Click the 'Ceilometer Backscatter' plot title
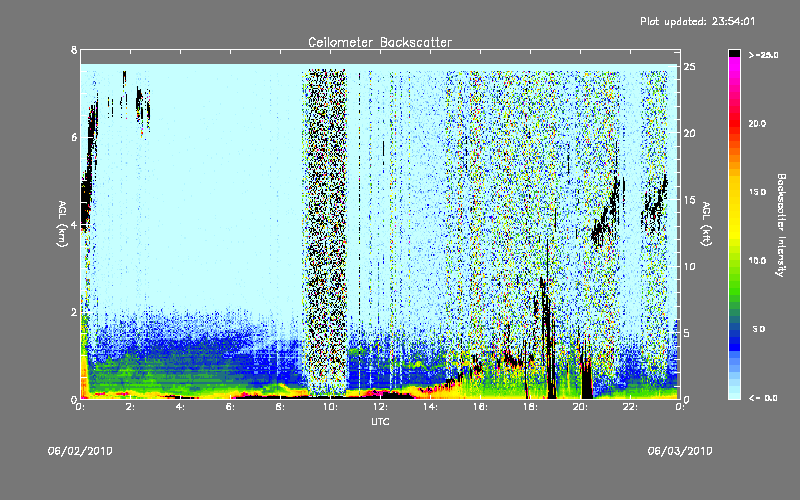This screenshot has height=500, width=800. [380, 42]
